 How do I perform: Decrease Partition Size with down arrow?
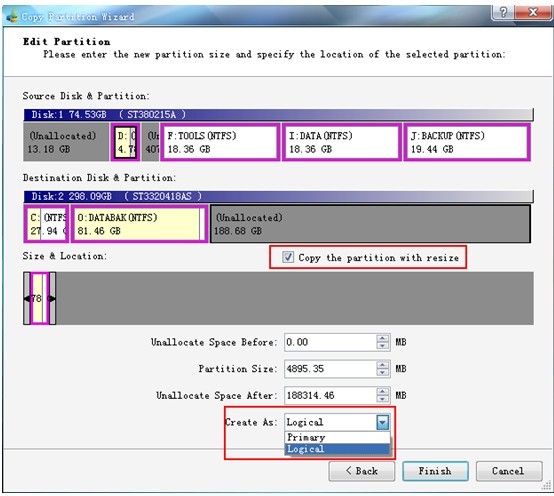tap(382, 373)
